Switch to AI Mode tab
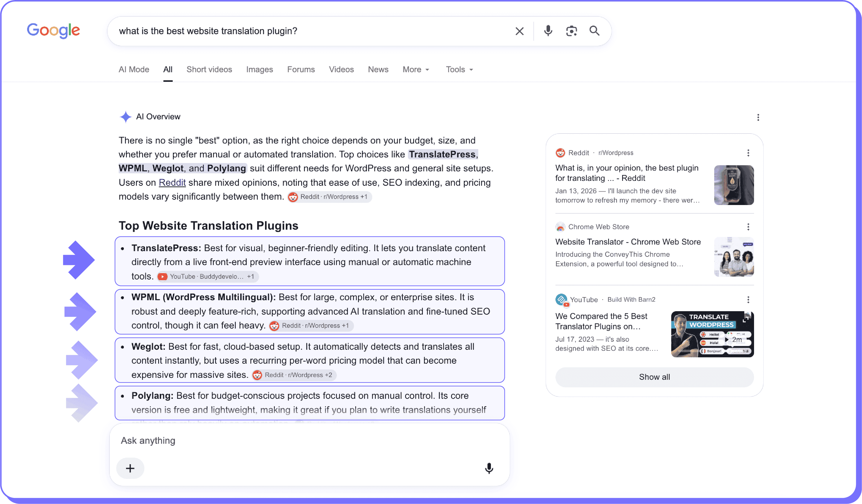Screen dimensions: 862x504 pos(134,69)
